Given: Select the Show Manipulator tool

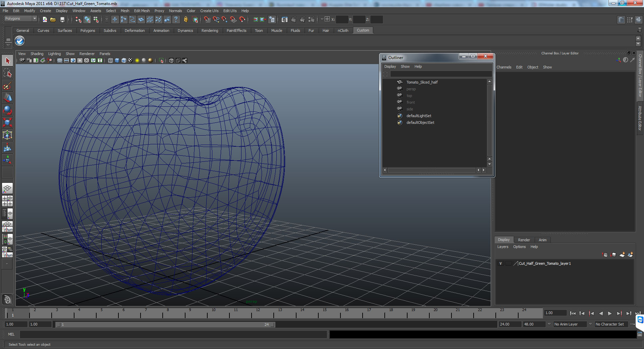Looking at the screenshot, I should tap(7, 160).
